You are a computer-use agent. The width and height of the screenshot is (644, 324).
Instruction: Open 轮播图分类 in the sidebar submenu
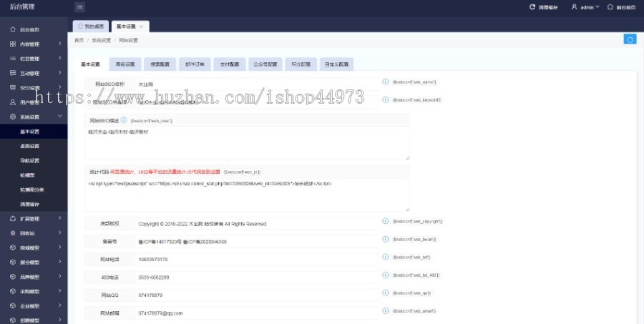pos(34,190)
